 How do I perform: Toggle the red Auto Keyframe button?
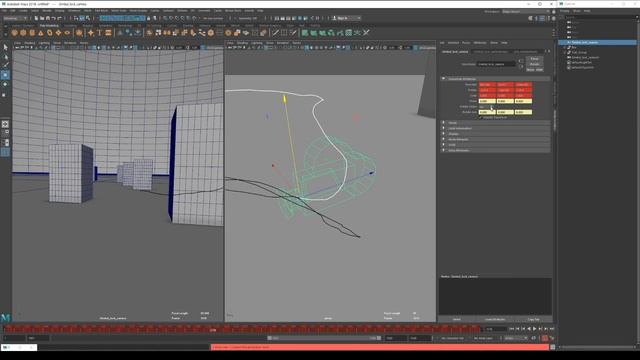(544, 338)
